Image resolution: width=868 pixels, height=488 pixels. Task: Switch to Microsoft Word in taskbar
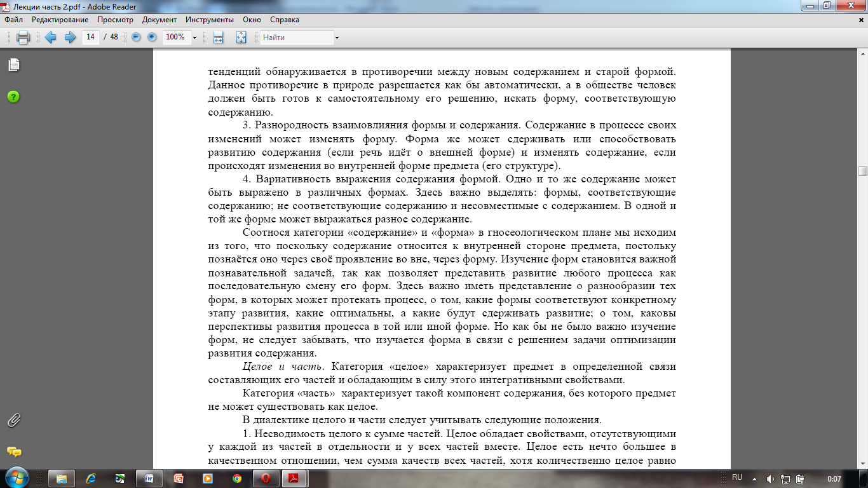149,478
